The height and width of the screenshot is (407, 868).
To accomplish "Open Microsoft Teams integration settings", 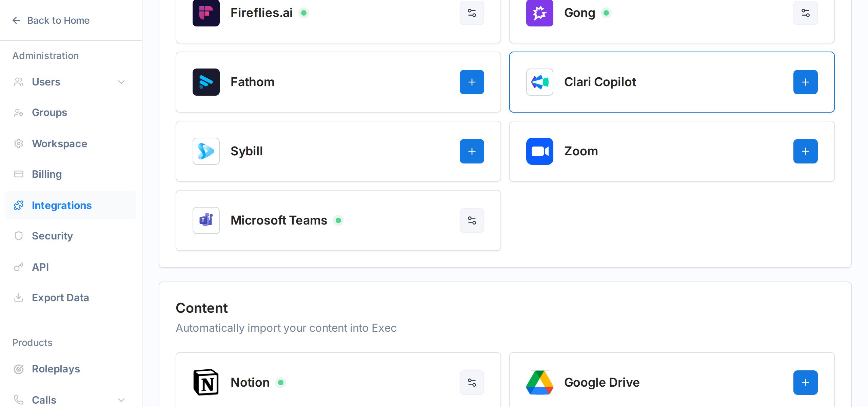I will 472,220.
